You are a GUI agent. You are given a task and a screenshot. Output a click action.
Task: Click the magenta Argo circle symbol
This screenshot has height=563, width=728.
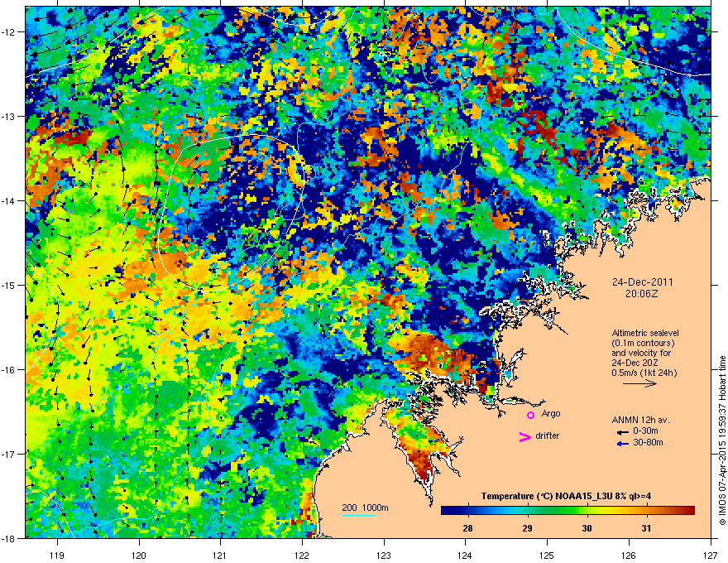click(x=530, y=415)
